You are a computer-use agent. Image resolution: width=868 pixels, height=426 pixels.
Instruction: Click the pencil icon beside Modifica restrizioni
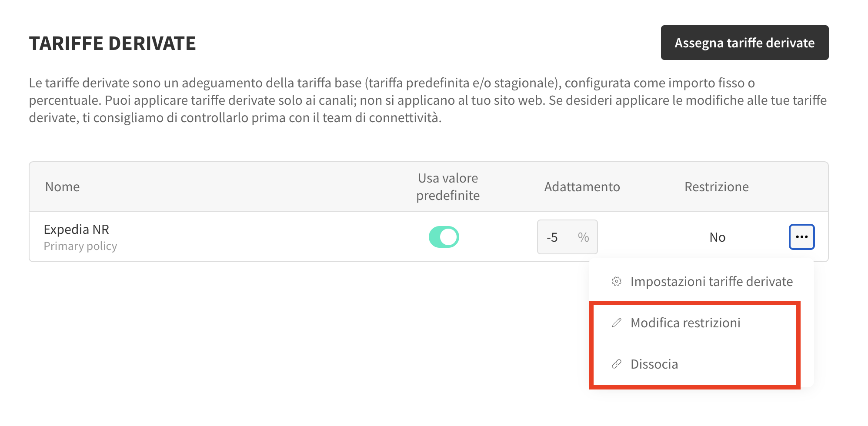tap(617, 323)
